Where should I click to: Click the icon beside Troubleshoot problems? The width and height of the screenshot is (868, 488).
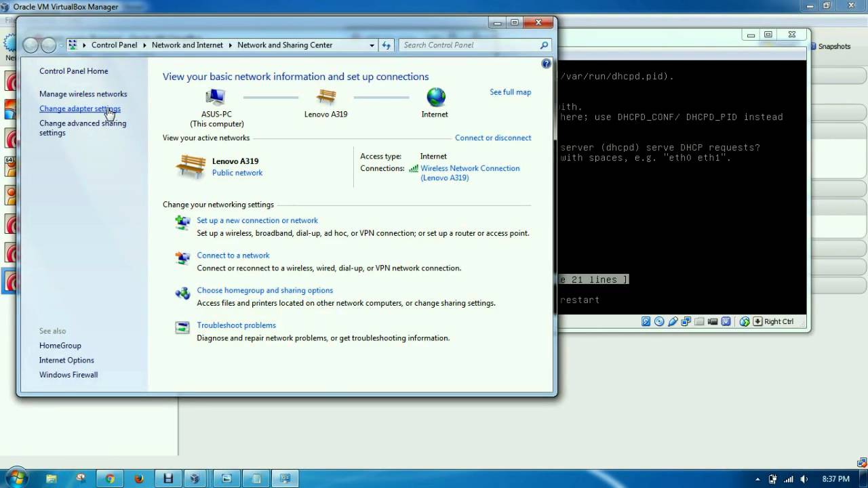click(182, 327)
